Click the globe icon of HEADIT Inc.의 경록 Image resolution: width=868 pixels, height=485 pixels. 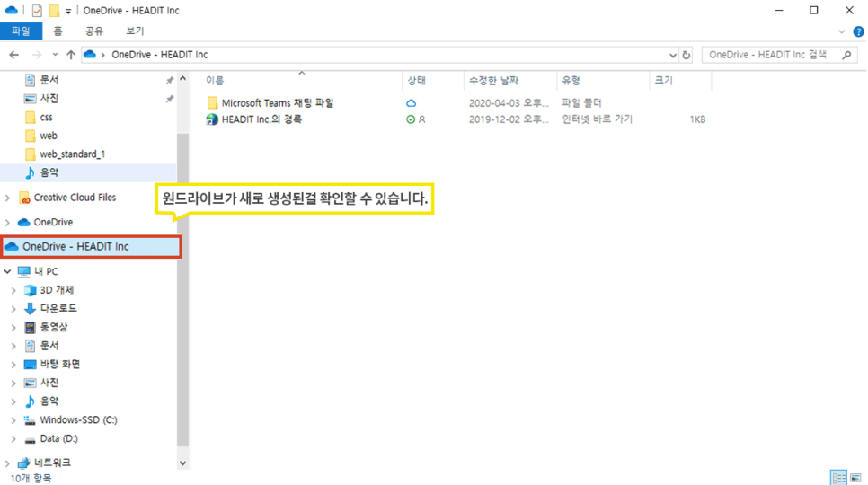(212, 119)
